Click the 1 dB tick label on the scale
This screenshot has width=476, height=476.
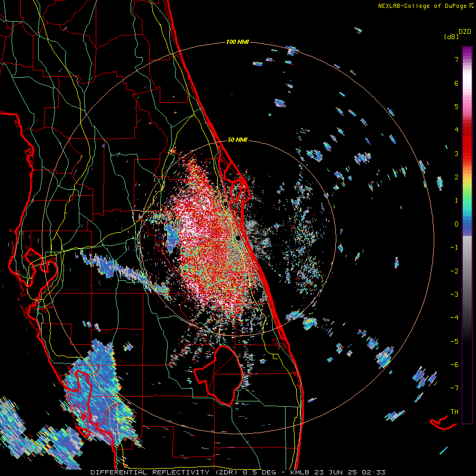pyautogui.click(x=456, y=200)
